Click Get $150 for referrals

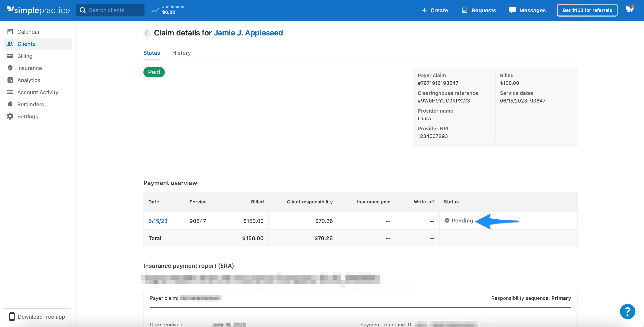point(587,10)
